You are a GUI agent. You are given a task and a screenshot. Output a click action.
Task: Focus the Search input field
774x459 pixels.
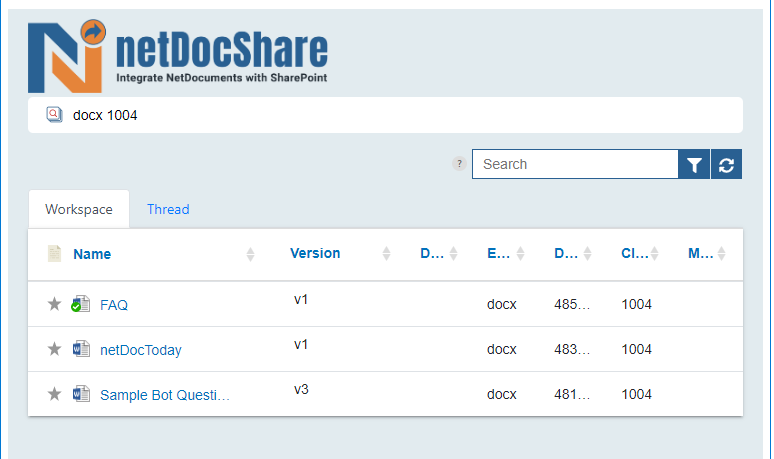tap(575, 164)
